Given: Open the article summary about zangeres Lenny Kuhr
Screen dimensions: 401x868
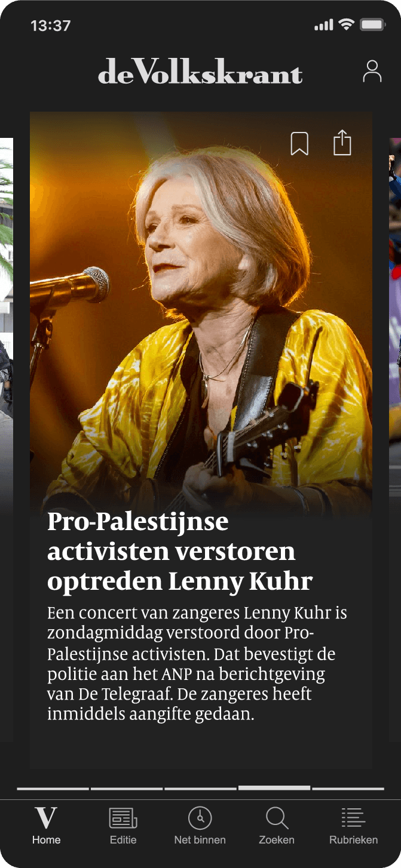Looking at the screenshot, I should click(x=197, y=663).
